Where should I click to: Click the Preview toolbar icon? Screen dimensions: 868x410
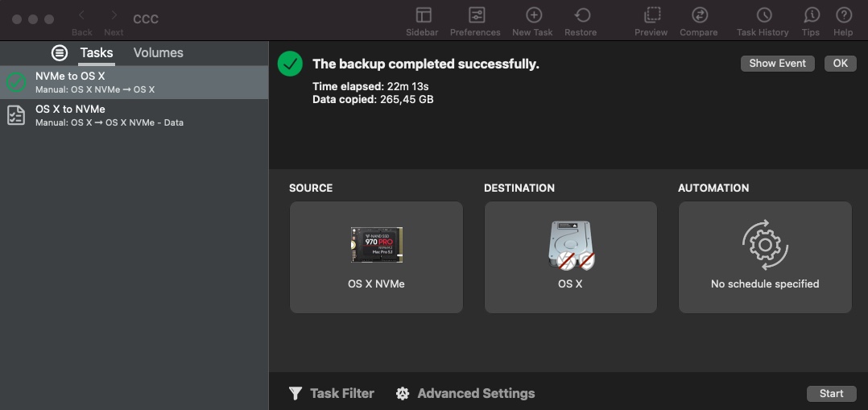tap(652, 15)
